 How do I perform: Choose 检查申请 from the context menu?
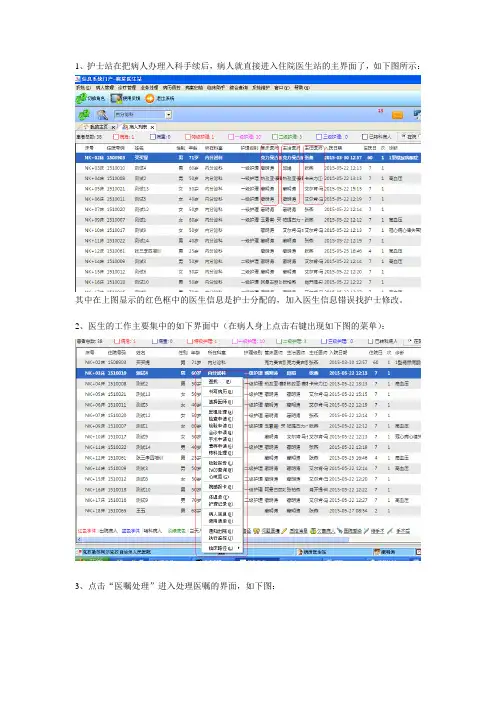point(221,419)
